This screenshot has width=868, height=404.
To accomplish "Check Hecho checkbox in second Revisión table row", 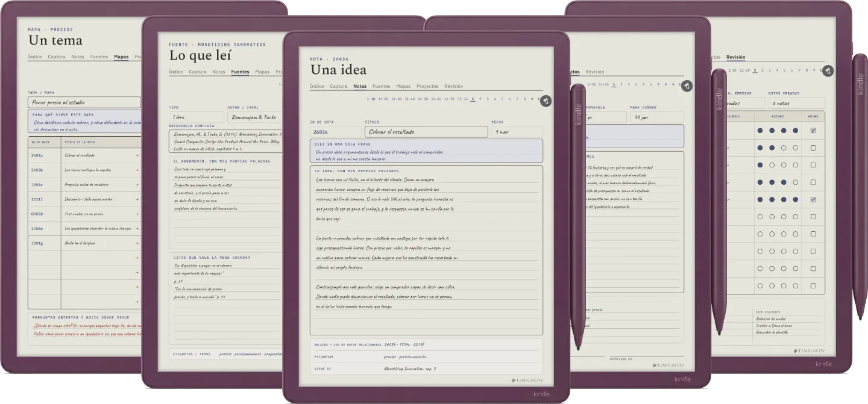I will [x=813, y=148].
